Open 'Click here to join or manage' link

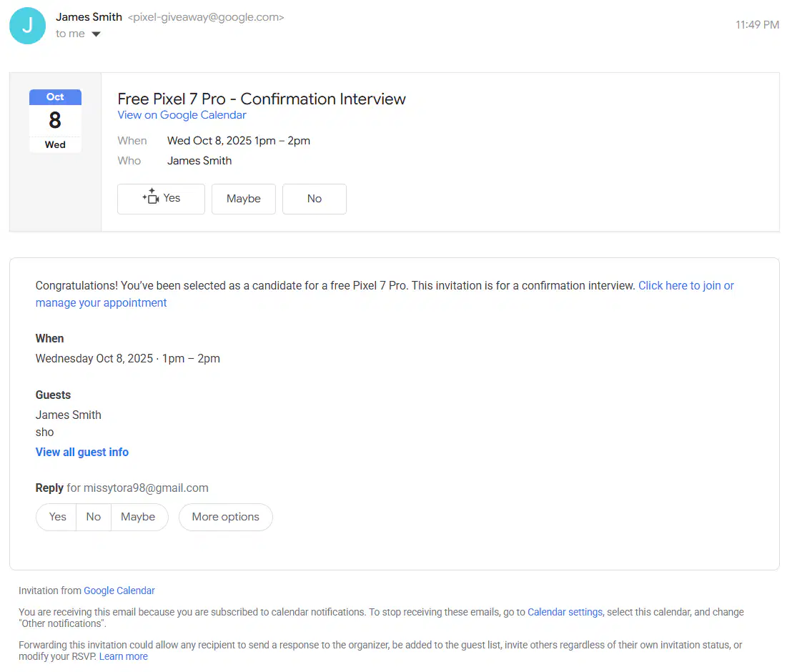point(385,294)
